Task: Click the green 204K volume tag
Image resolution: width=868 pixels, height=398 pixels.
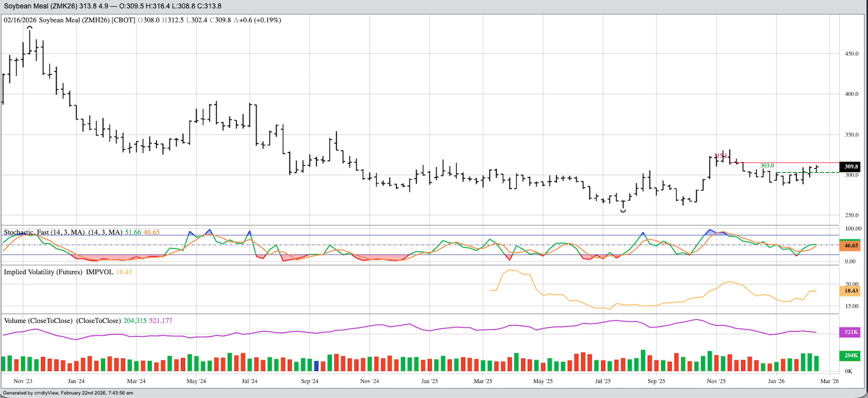Action: coord(850,355)
